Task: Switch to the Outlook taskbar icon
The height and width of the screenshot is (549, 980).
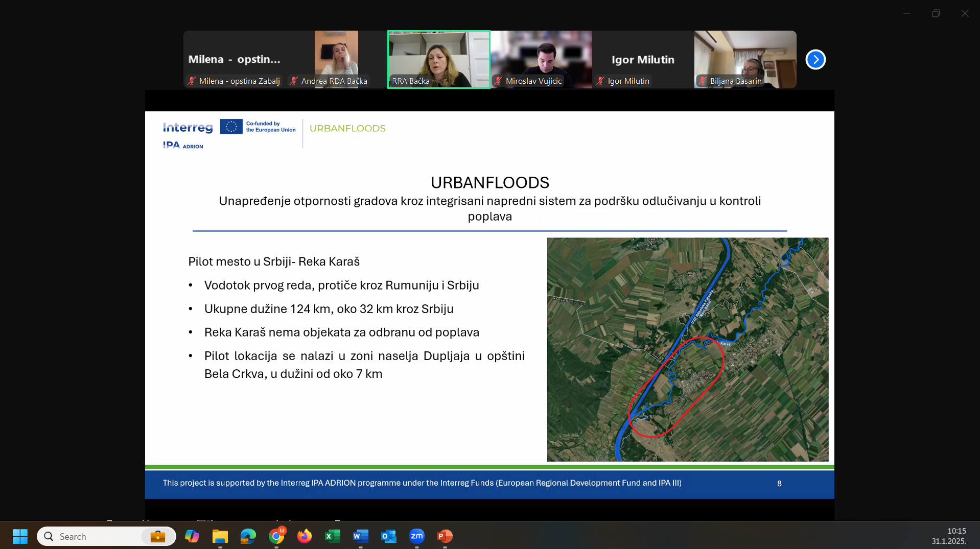Action: pos(388,536)
